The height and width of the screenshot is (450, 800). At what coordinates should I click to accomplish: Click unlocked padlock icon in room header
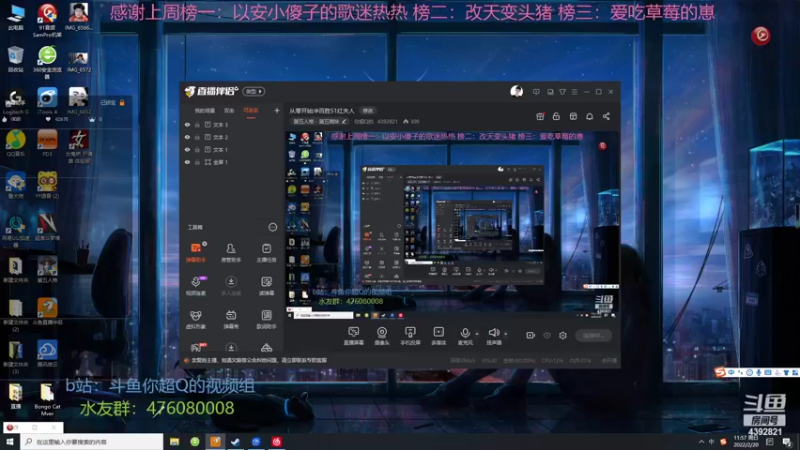556,116
